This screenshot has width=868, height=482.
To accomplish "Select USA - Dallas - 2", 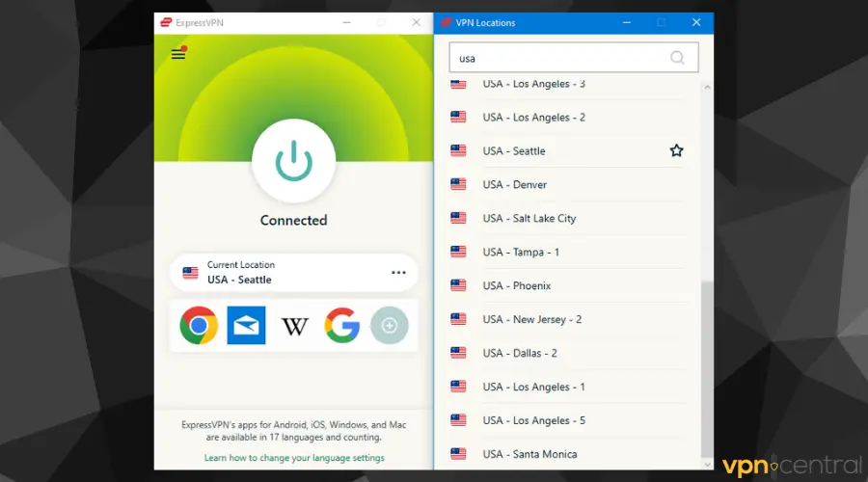I will coord(568,353).
